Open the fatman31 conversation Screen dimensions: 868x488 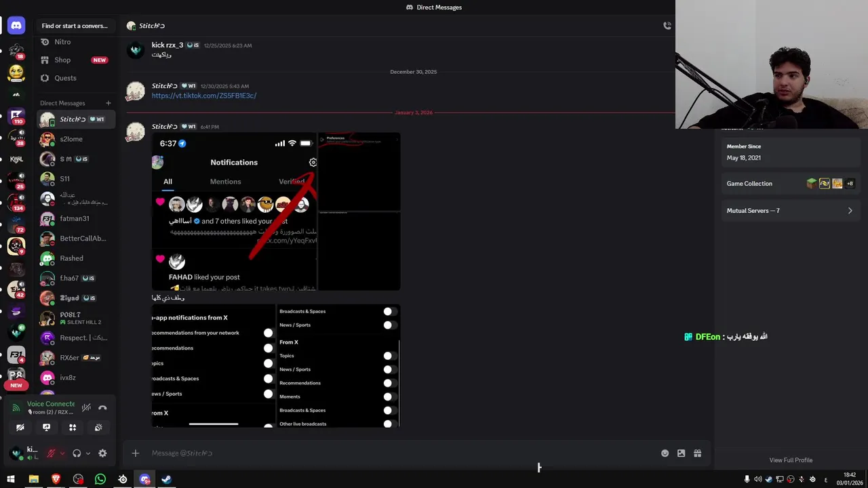pos(76,219)
